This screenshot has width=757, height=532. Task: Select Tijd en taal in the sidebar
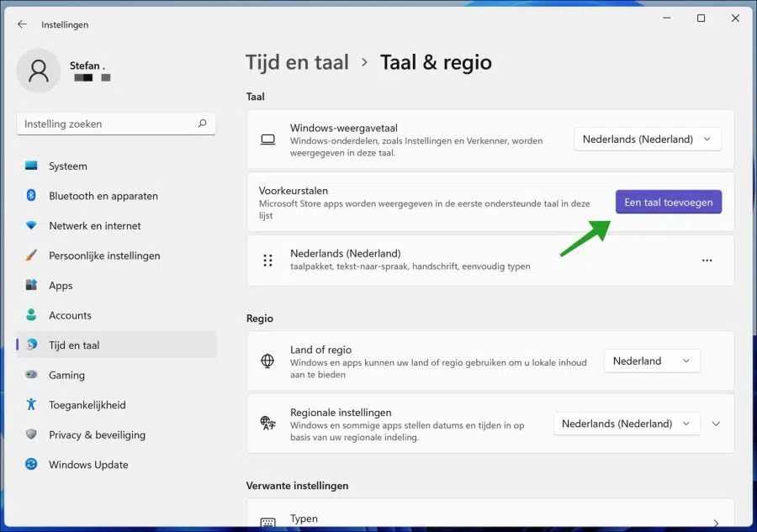116,345
